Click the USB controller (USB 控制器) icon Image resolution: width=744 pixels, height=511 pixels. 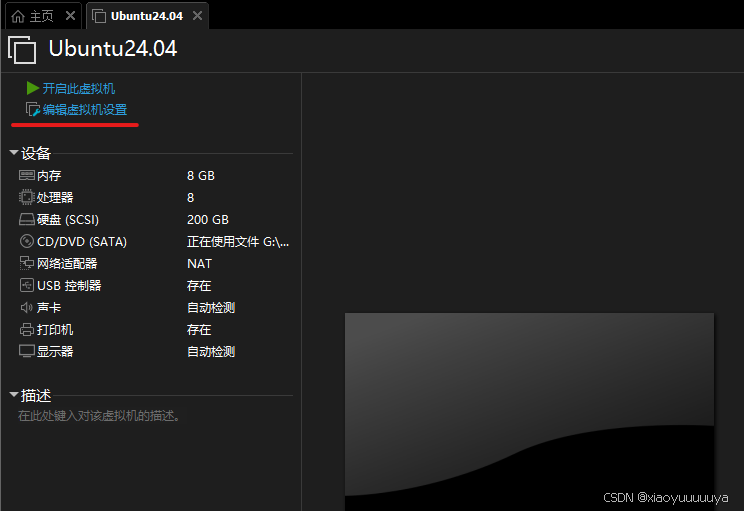(27, 285)
